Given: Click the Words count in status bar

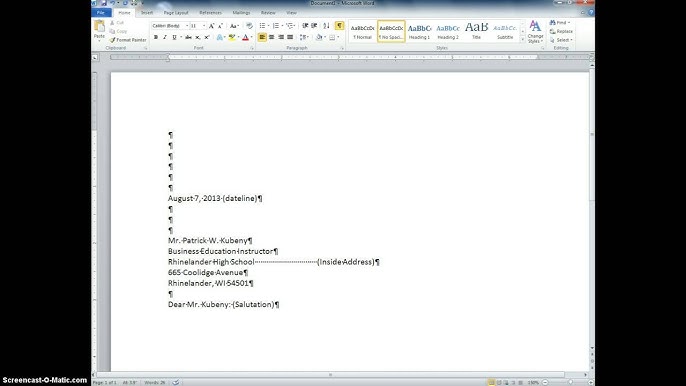Looking at the screenshot, I should click(x=155, y=382).
